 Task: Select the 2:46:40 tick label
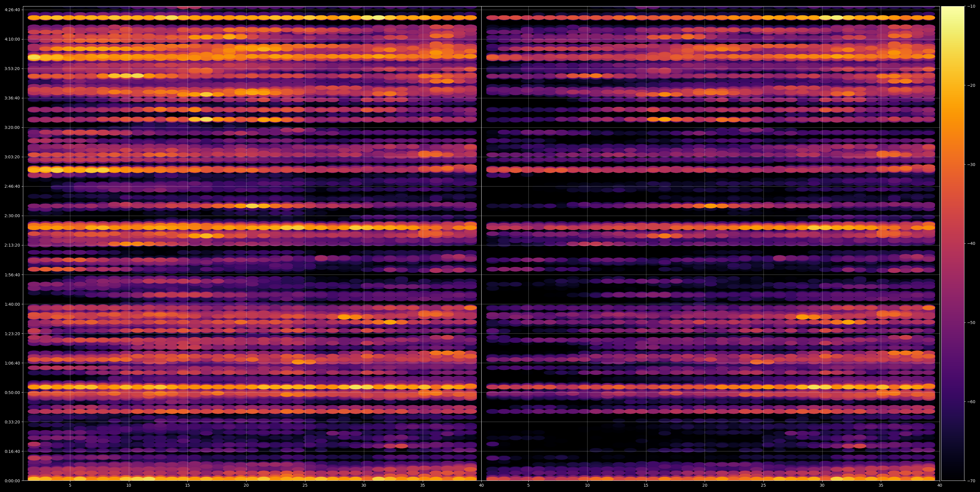point(12,187)
